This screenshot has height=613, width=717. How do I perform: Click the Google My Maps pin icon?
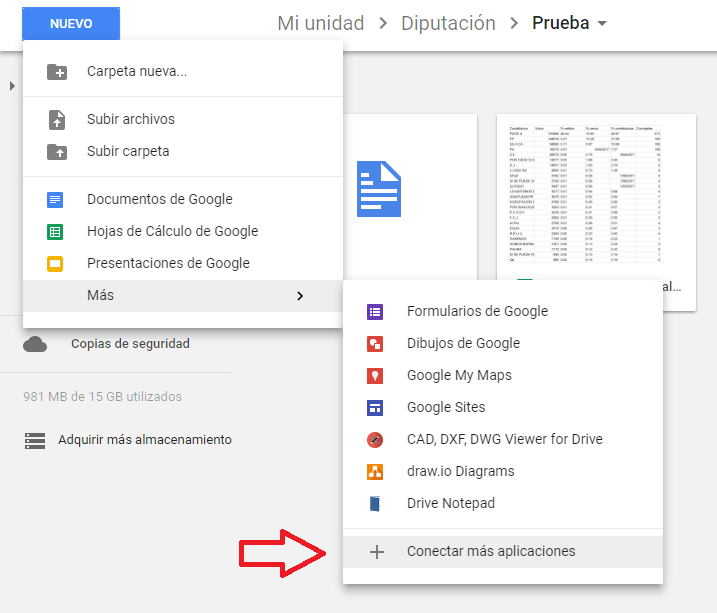pyautogui.click(x=375, y=376)
